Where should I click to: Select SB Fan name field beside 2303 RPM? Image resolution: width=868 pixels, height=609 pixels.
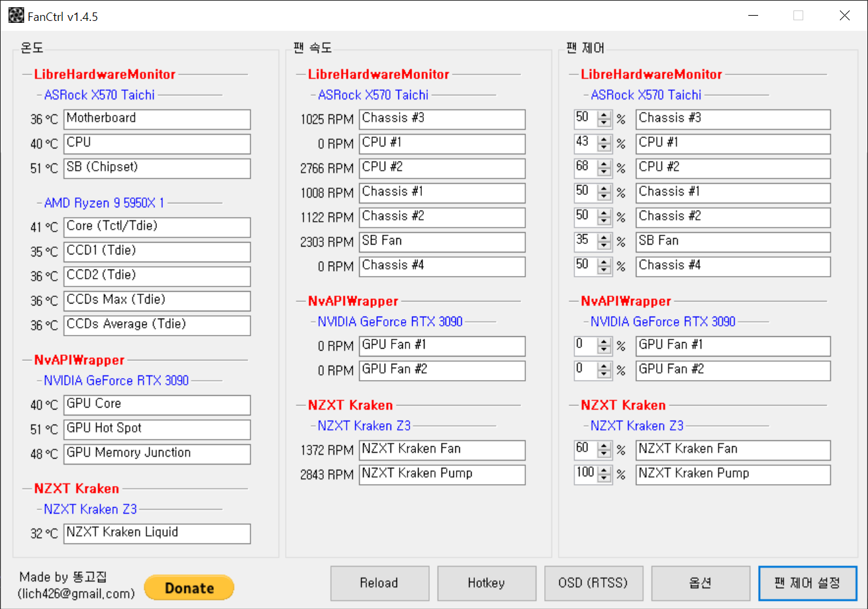[442, 242]
